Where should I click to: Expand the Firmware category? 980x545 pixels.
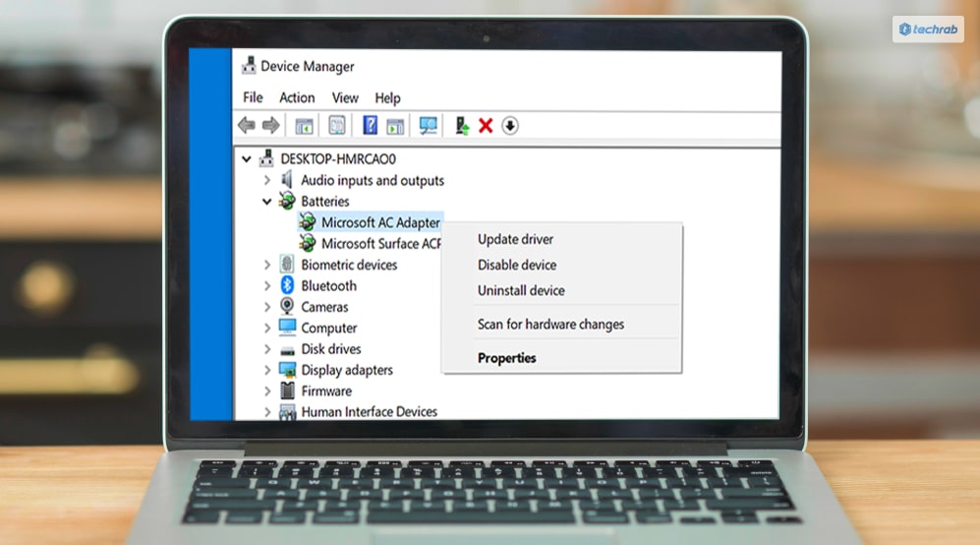267,392
